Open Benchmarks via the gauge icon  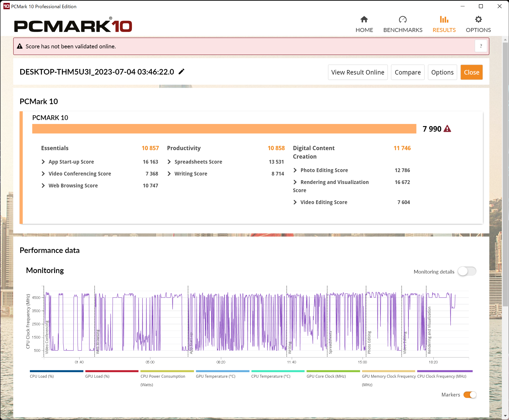(x=402, y=19)
